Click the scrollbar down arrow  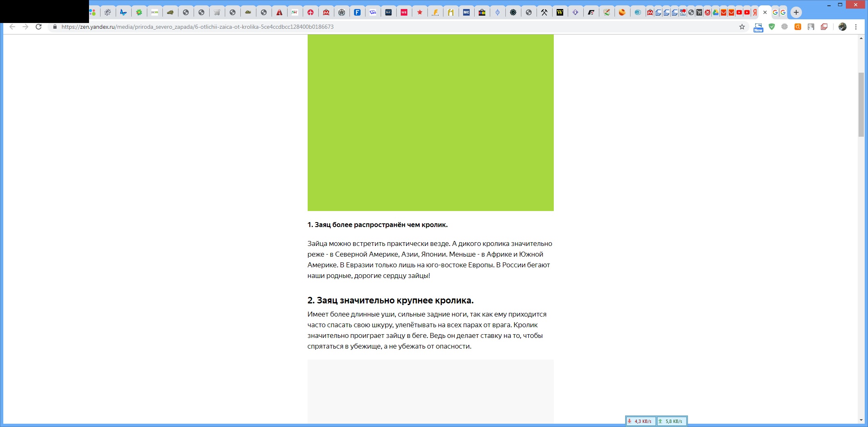pyautogui.click(x=861, y=420)
